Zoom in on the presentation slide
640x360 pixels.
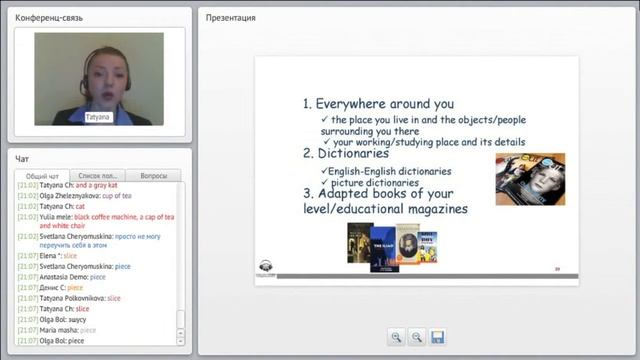click(396, 337)
